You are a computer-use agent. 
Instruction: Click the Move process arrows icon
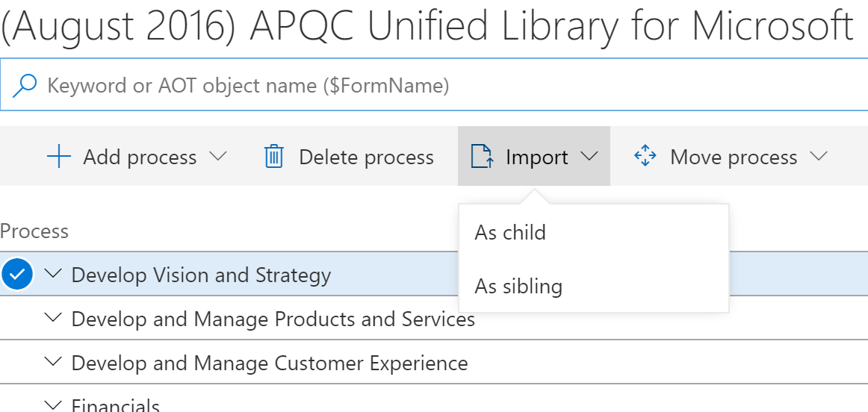(645, 157)
